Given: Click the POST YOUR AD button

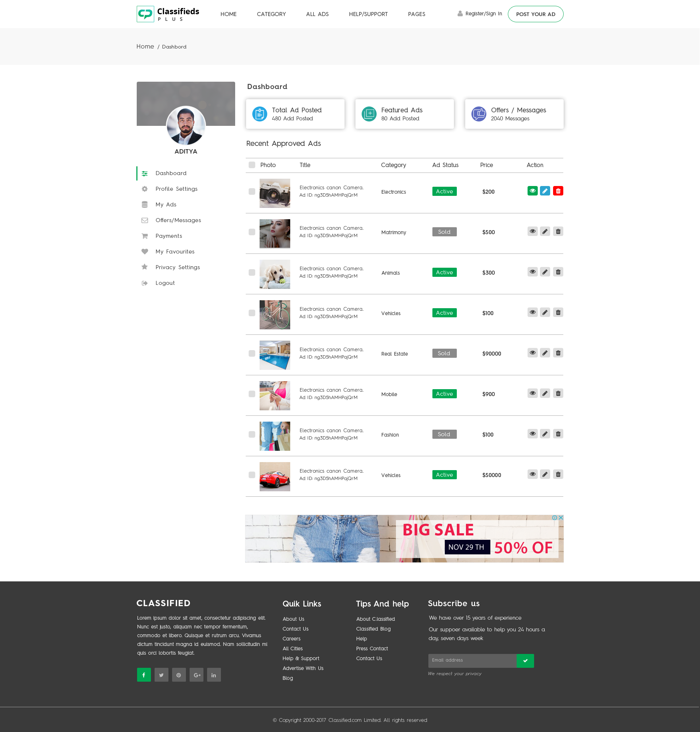Looking at the screenshot, I should [536, 14].
